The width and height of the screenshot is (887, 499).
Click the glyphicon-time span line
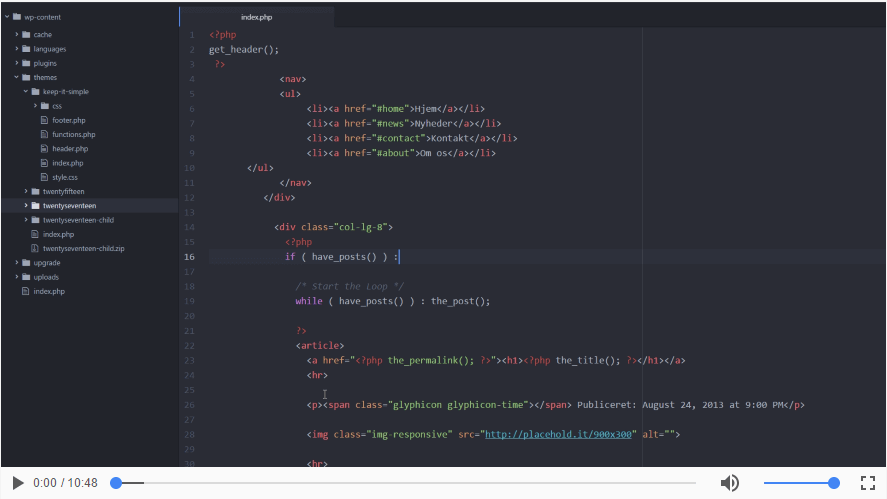(x=556, y=405)
